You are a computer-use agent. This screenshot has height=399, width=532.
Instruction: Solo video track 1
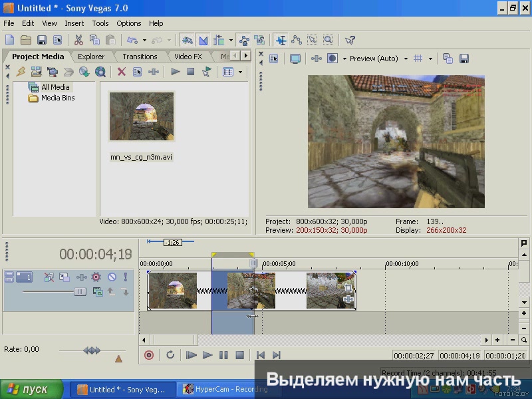(126, 277)
